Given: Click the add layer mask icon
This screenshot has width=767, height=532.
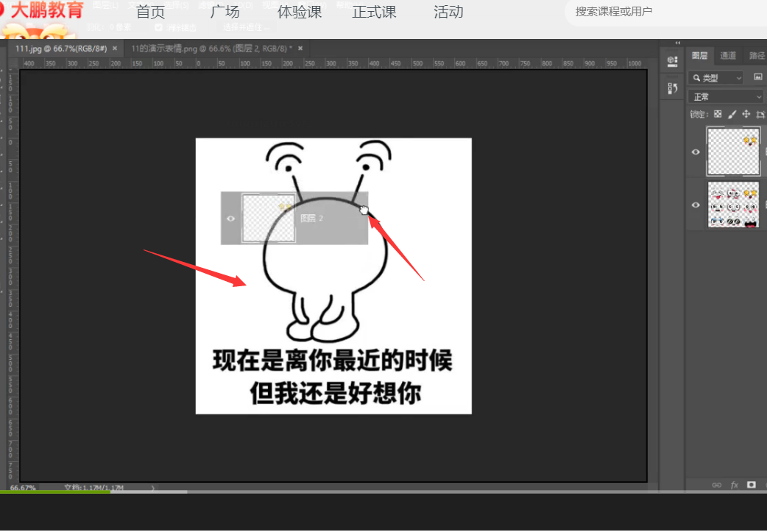Looking at the screenshot, I should (752, 485).
